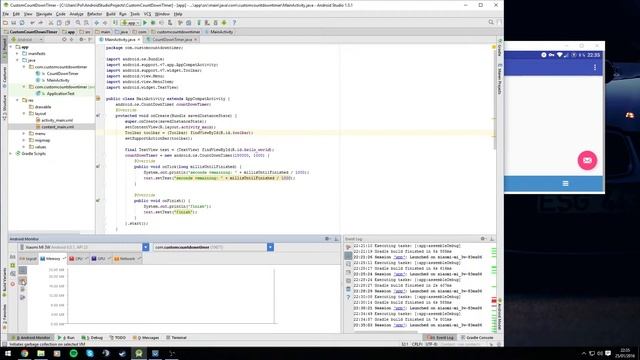
Task: Expand the mipmap folder in project tree
Action: [24, 140]
